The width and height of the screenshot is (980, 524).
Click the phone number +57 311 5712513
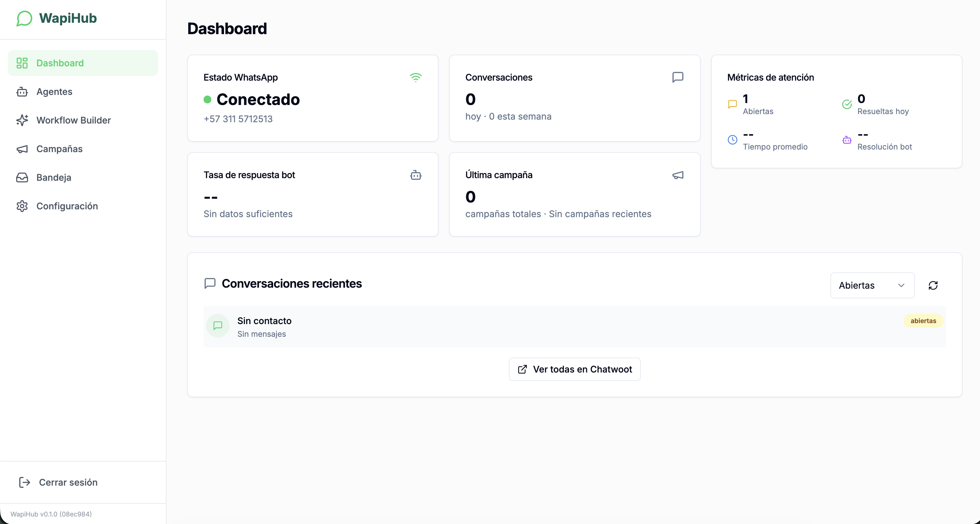point(238,119)
